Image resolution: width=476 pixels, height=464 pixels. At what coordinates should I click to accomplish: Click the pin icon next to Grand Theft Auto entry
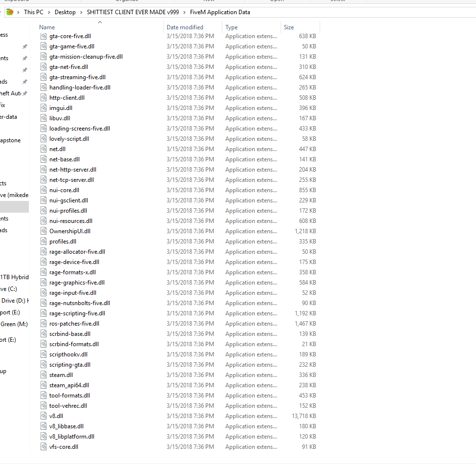[x=25, y=93]
